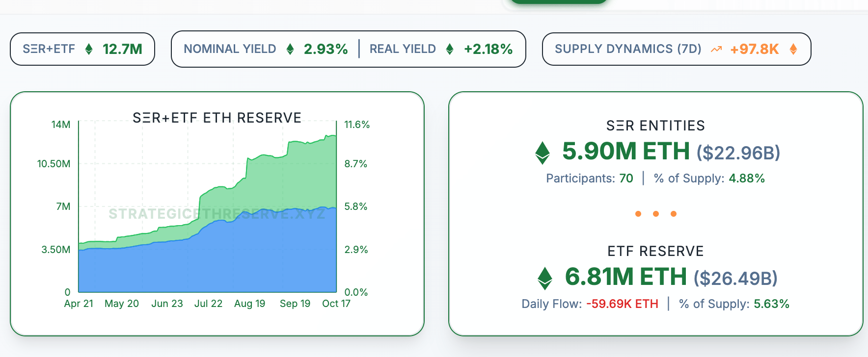
Task: Click the middle orange separator dot
Action: click(656, 214)
